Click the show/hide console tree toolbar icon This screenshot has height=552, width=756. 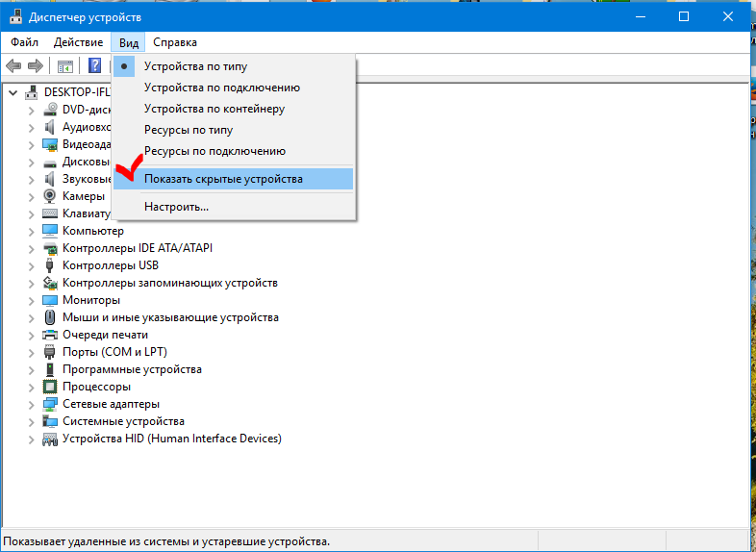tap(65, 65)
